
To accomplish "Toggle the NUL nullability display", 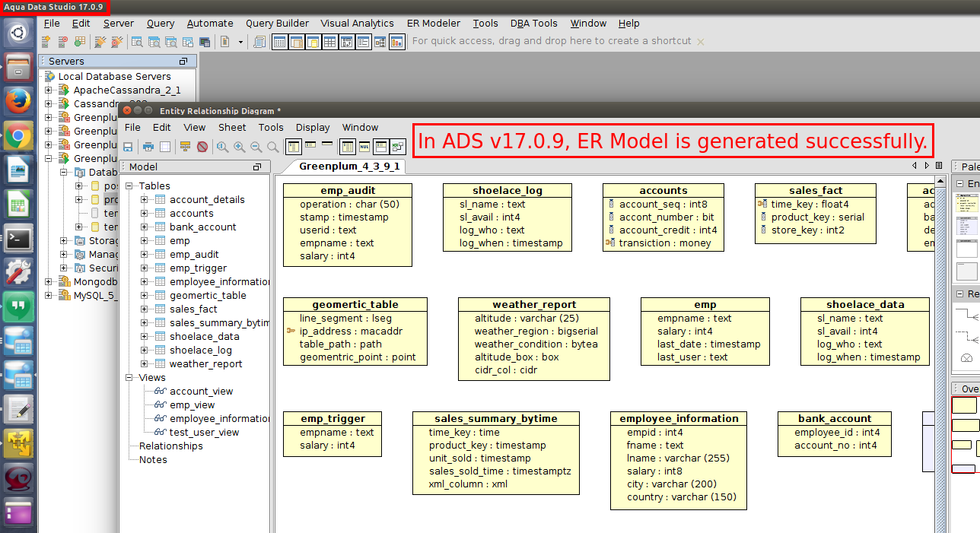I will point(364,147).
